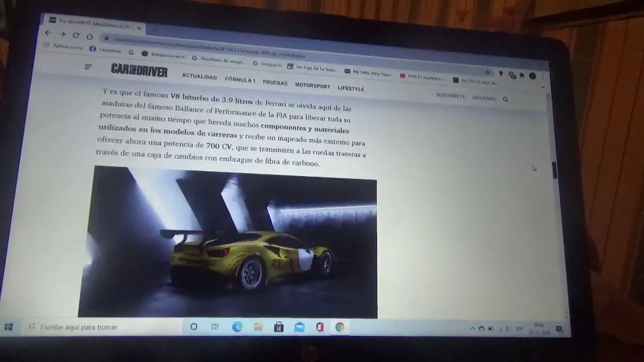Click the browser forward arrow
Screen dimensions: 644x362
(x=62, y=34)
